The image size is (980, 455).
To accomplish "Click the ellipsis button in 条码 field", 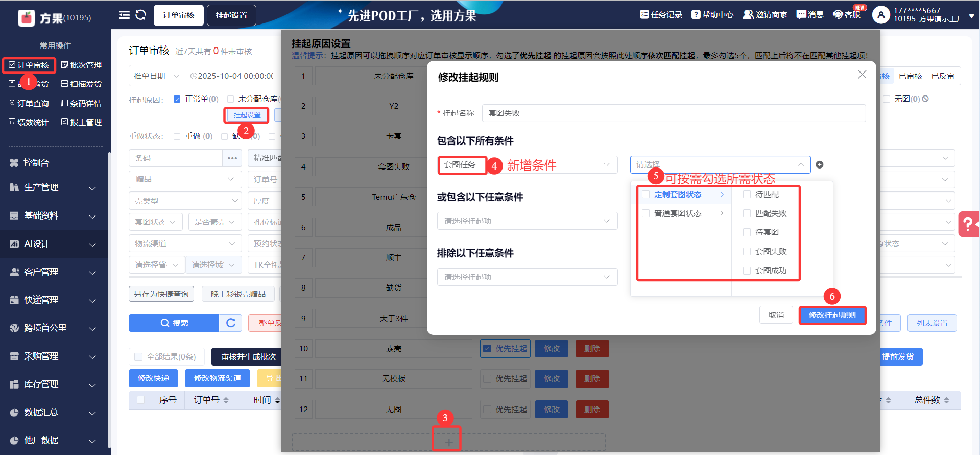I will click(232, 158).
